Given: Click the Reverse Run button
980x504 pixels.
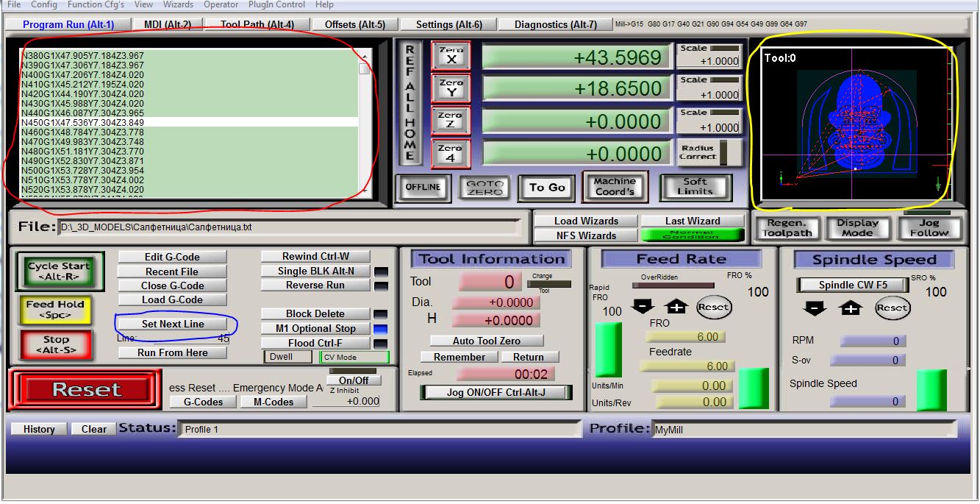Looking at the screenshot, I should click(x=315, y=285).
